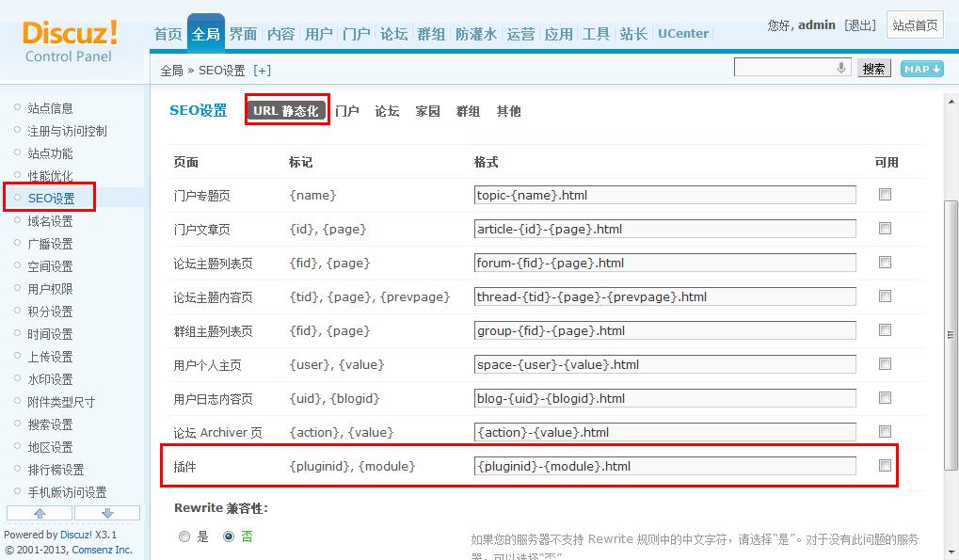The width and height of the screenshot is (959, 560).
Task: Enable the 可用 checkbox for 门户专题页
Action: click(884, 195)
